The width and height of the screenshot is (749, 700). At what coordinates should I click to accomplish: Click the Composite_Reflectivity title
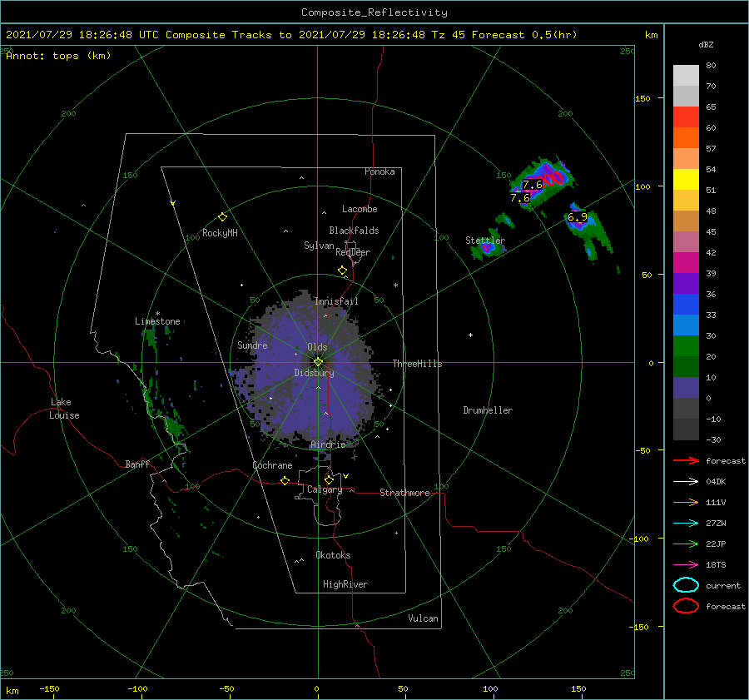tap(374, 12)
